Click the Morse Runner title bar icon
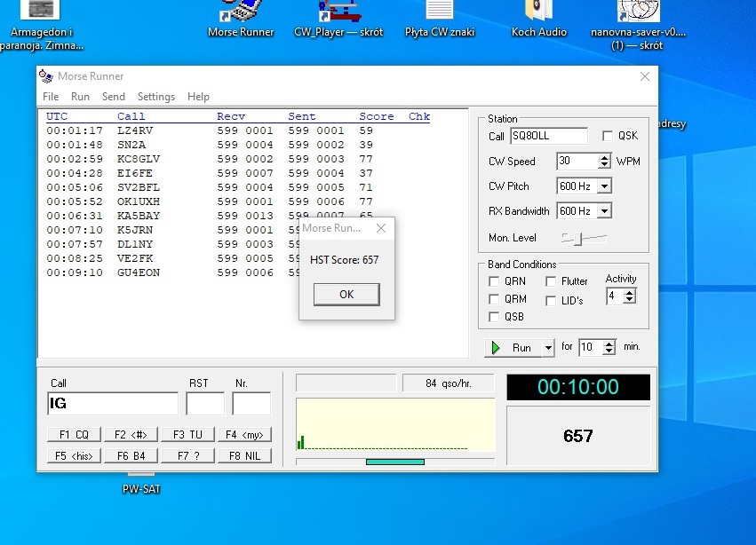This screenshot has width=756, height=545. point(46,76)
